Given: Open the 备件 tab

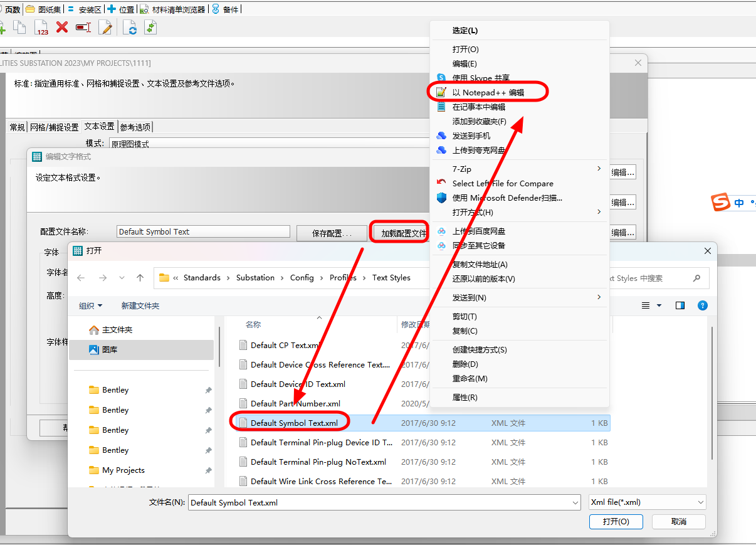Looking at the screenshot, I should tap(226, 9).
